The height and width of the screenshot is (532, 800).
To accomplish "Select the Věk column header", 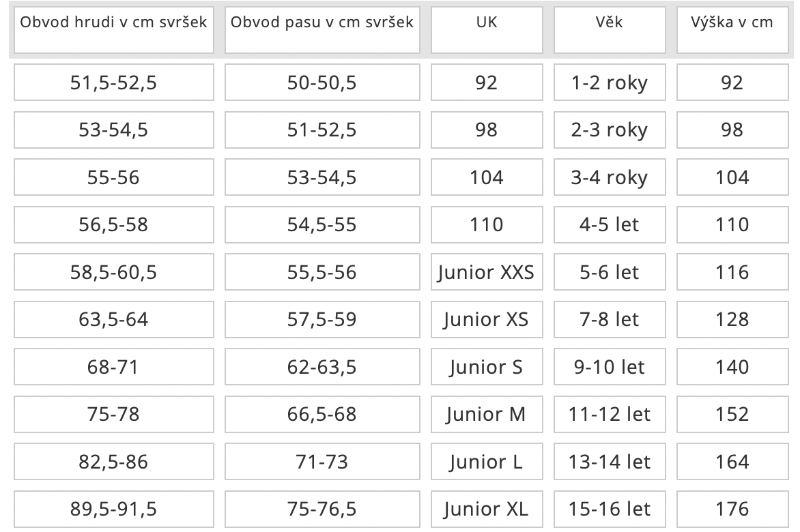I will pos(610,29).
